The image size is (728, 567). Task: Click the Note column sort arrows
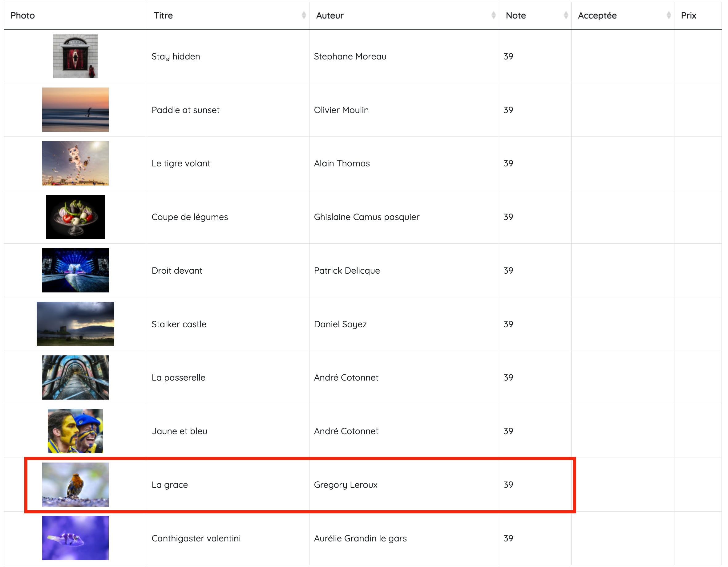coord(565,15)
